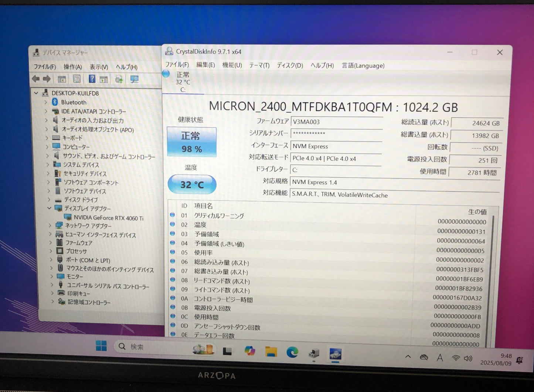
Task: Click the Device Manager forward navigation arrow
Action: (47, 79)
